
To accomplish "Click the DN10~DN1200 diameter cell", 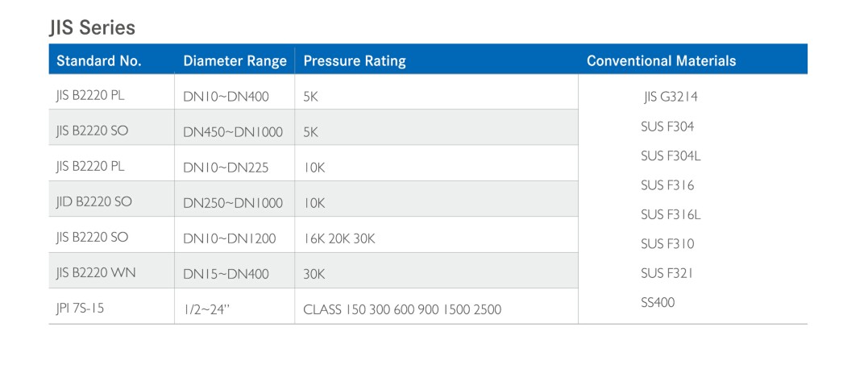I will (x=229, y=238).
